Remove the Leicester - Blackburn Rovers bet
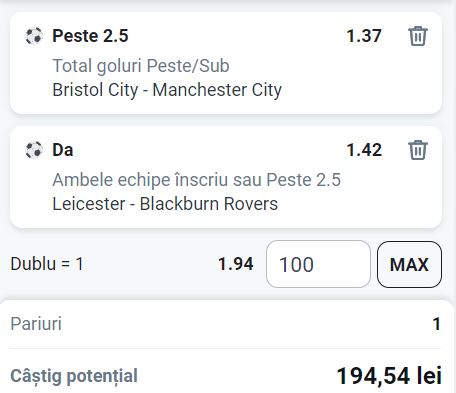456x393 pixels. click(x=418, y=150)
